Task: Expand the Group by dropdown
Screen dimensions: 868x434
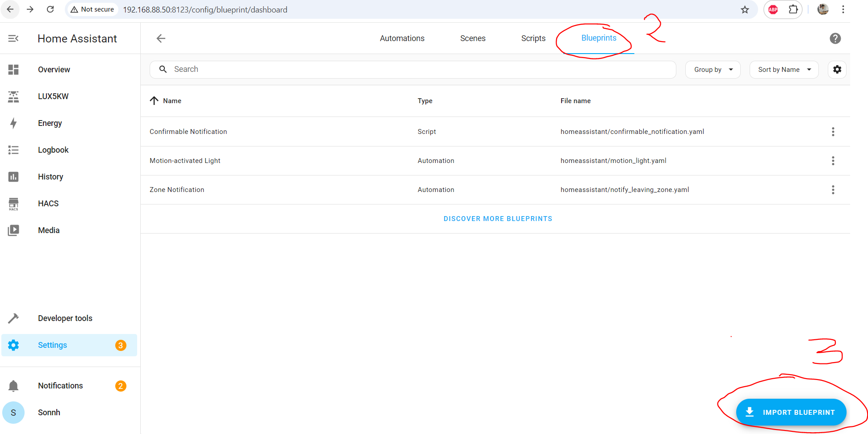Action: 713,70
